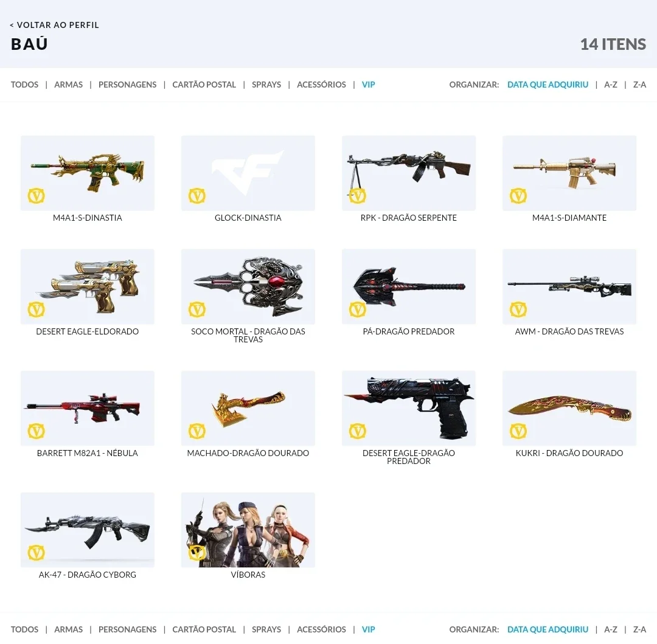The width and height of the screenshot is (657, 644).
Task: Open the AWM Dragão das Trevas sniper image
Action: pyautogui.click(x=569, y=287)
